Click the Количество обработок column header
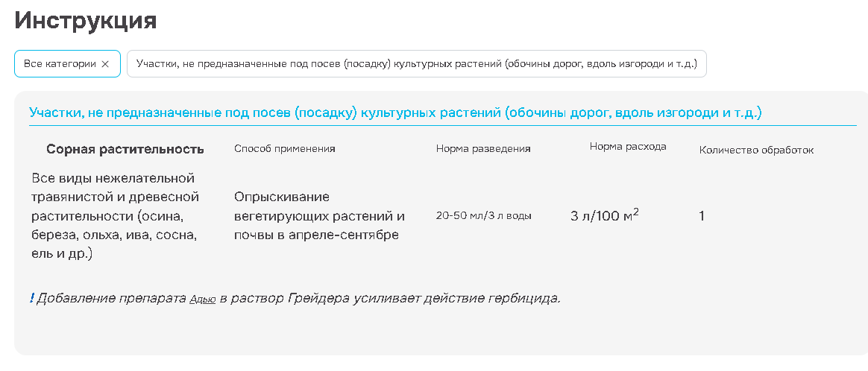The height and width of the screenshot is (371, 868). tap(756, 150)
